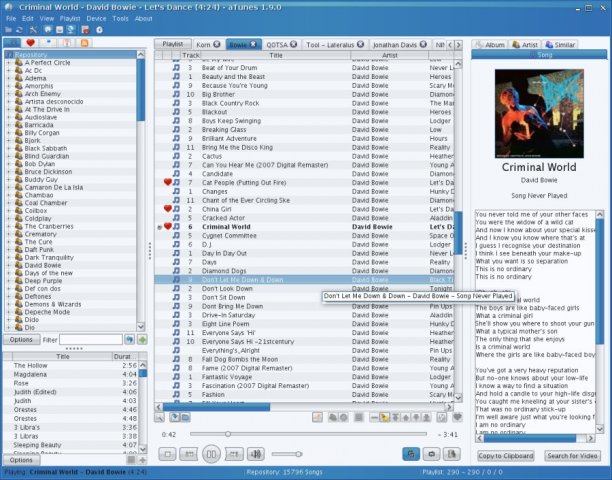Viewport: 612px width, 480px height.
Task: Click the green apply filter arrow button
Action: click(x=142, y=340)
